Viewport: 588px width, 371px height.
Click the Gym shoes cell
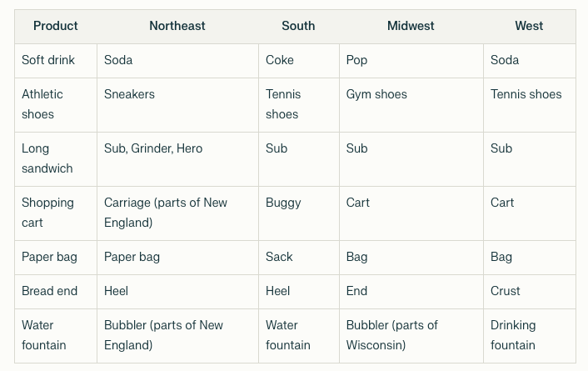(x=376, y=94)
